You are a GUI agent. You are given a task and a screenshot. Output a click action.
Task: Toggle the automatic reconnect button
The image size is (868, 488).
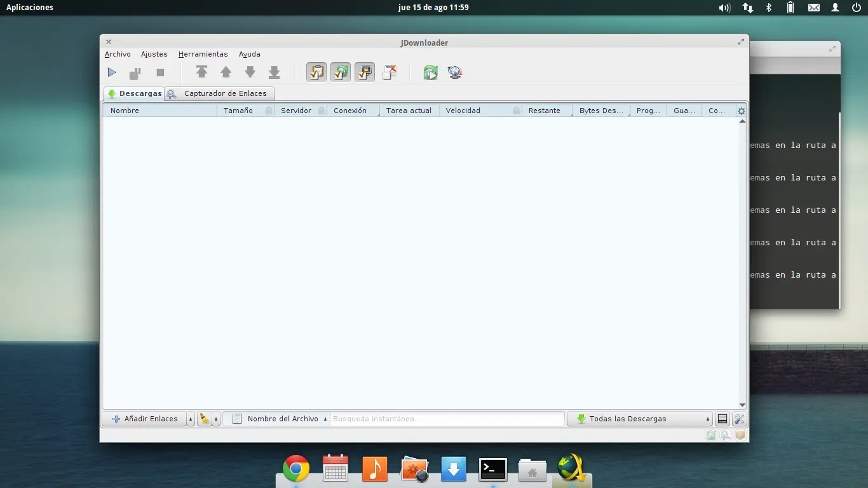pyautogui.click(x=341, y=72)
